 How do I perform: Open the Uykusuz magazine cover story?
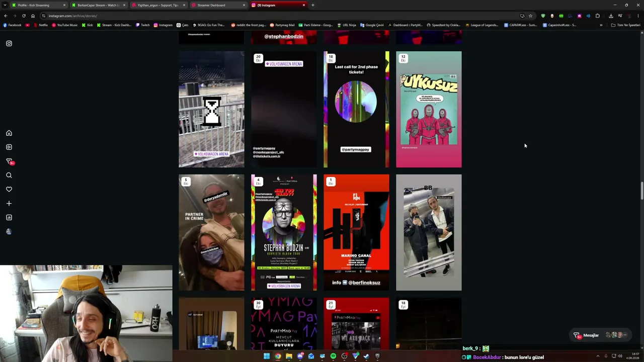(429, 109)
